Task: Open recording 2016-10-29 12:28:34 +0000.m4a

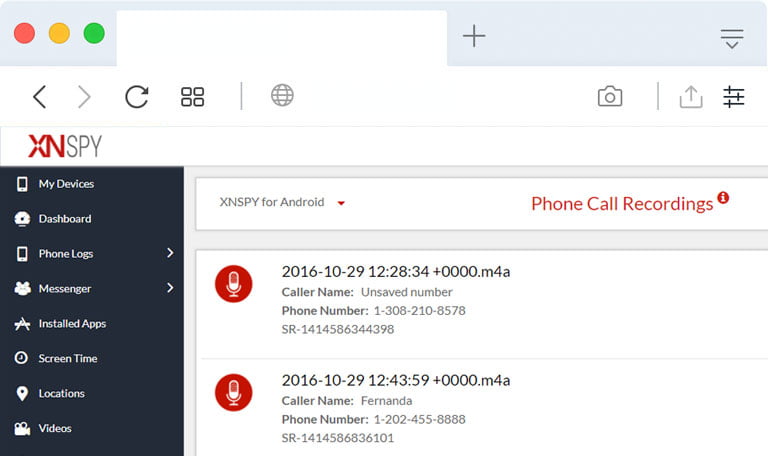Action: 396,271
